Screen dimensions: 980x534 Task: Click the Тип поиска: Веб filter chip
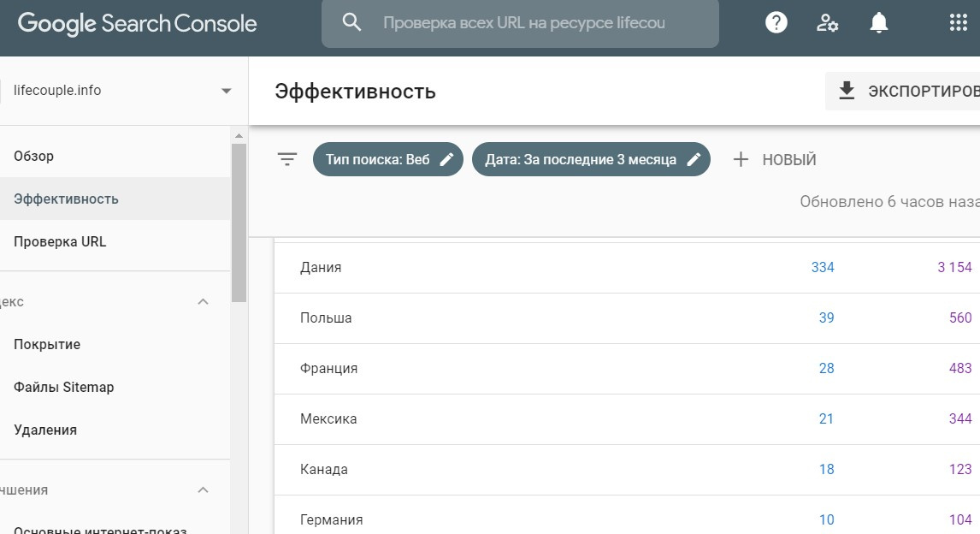pos(378,159)
